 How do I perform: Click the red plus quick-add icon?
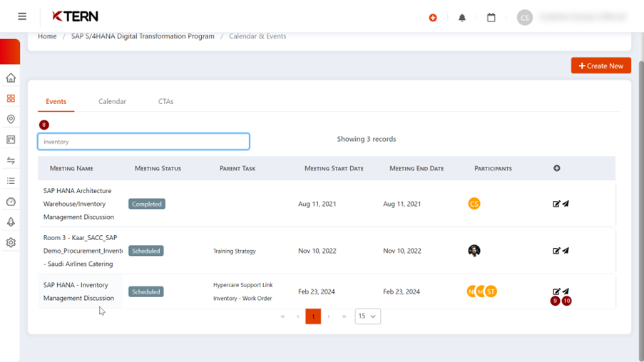[x=433, y=18]
